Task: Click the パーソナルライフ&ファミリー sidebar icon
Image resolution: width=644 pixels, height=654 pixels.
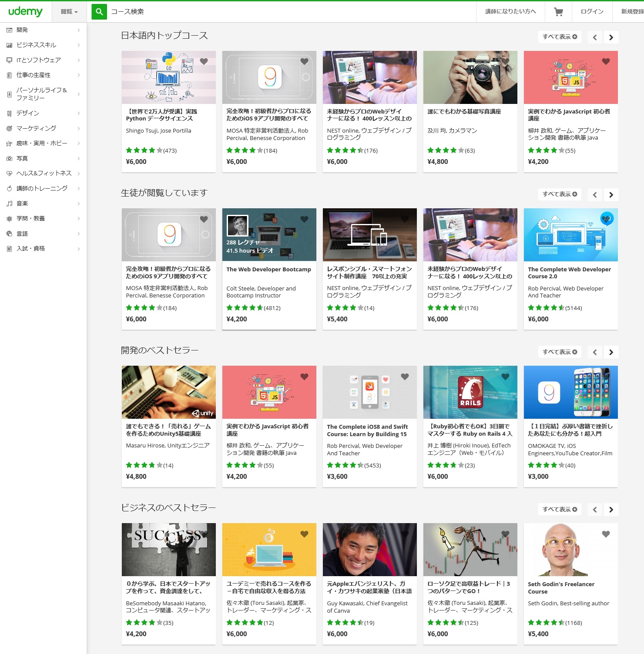Action: point(9,94)
